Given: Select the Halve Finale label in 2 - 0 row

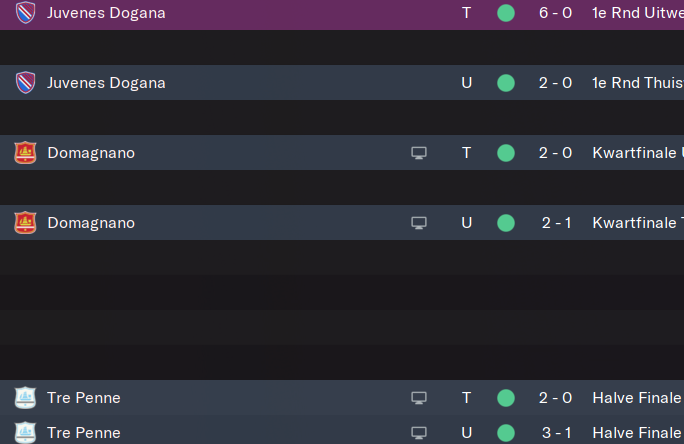Looking at the screenshot, I should [x=637, y=398].
